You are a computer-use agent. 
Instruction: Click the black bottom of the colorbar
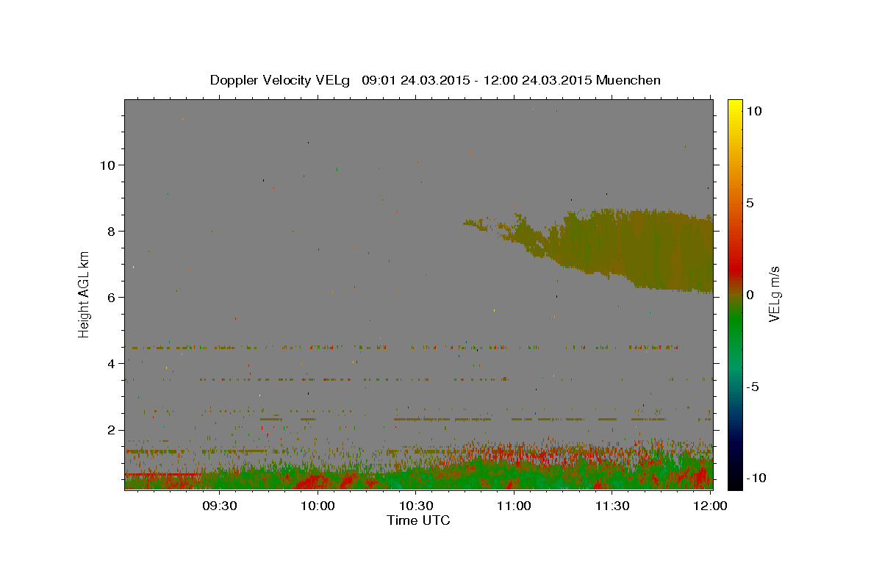tap(735, 484)
